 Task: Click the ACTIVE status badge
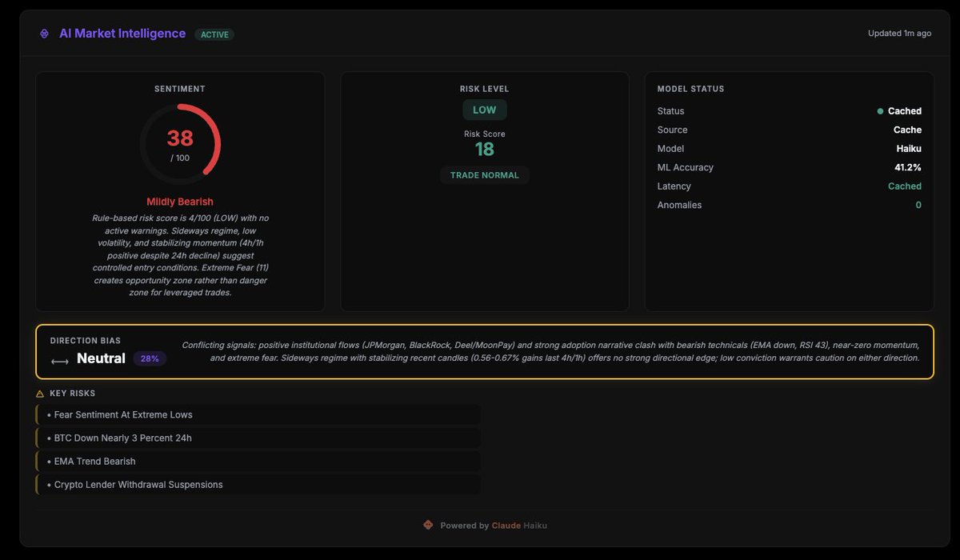click(214, 34)
